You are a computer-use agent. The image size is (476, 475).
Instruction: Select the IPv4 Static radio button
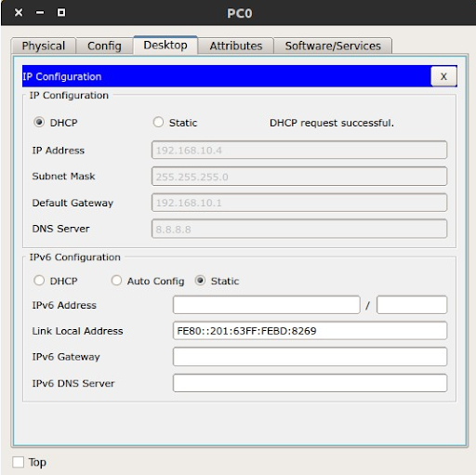click(x=158, y=123)
